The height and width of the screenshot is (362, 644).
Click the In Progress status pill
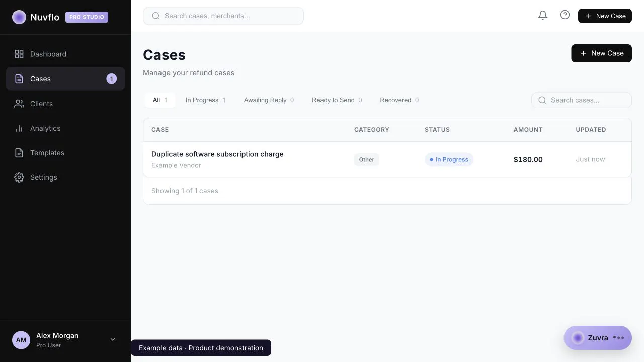coord(449,160)
